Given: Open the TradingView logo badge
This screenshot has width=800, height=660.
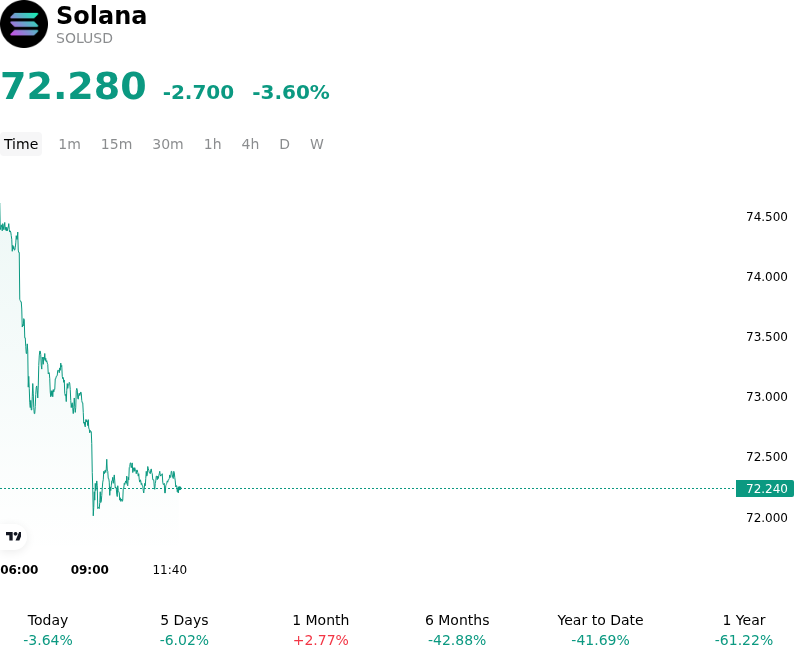Looking at the screenshot, I should [x=13, y=536].
